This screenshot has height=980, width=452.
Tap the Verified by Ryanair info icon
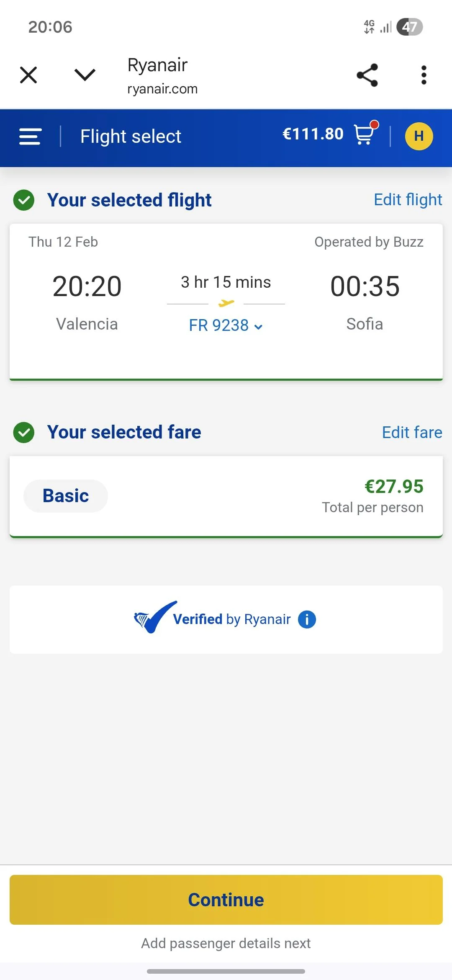[x=307, y=619]
